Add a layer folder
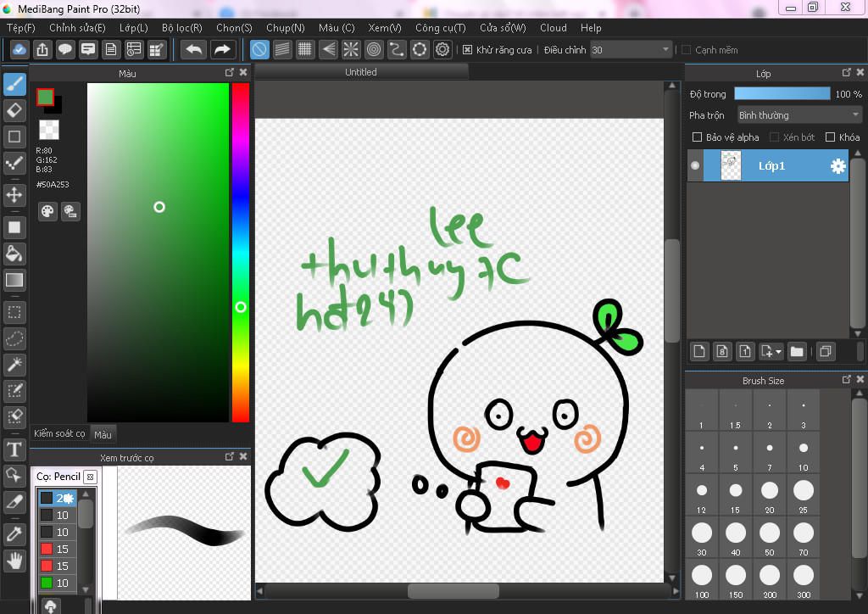The width and height of the screenshot is (868, 614). pyautogui.click(x=797, y=352)
